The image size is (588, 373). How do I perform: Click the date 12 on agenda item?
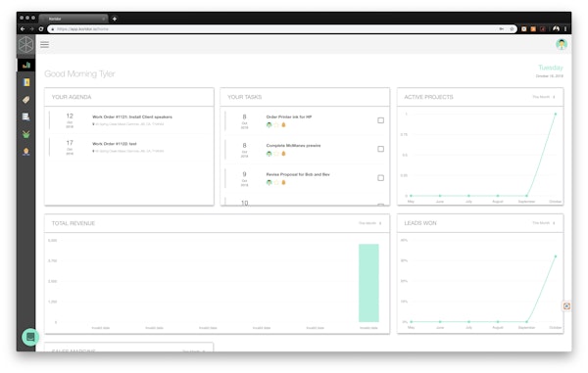tap(70, 117)
